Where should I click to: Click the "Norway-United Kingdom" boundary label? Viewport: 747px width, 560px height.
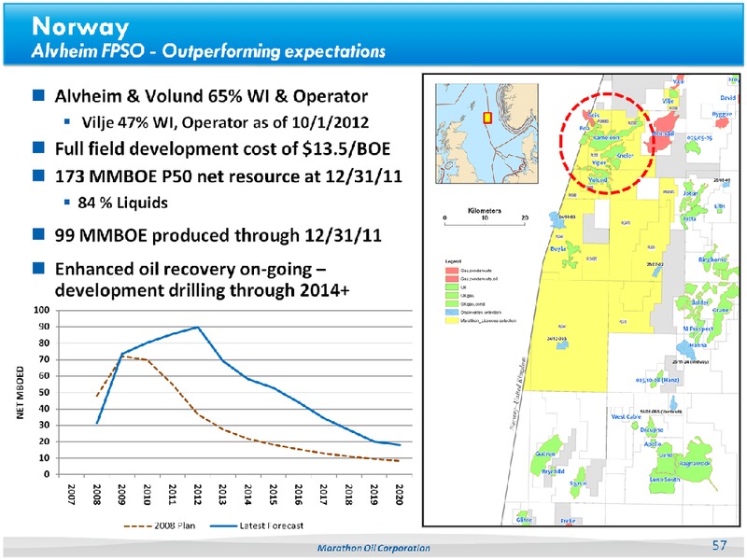tap(520, 393)
